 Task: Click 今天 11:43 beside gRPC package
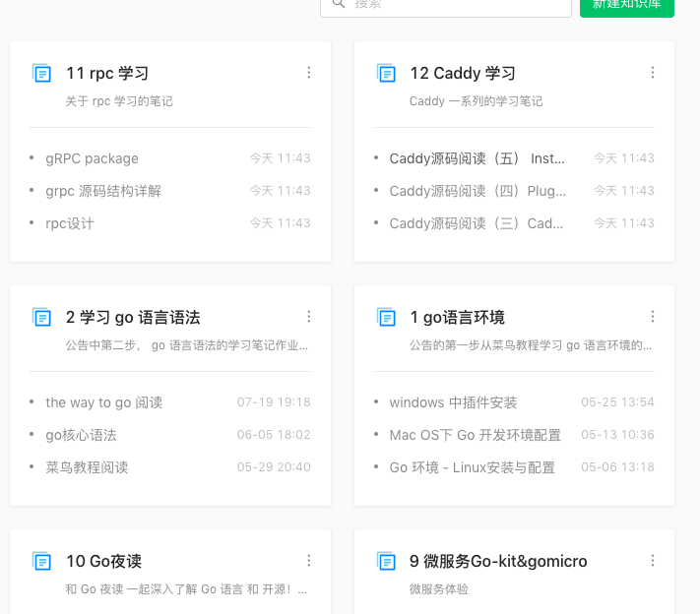pyautogui.click(x=280, y=158)
